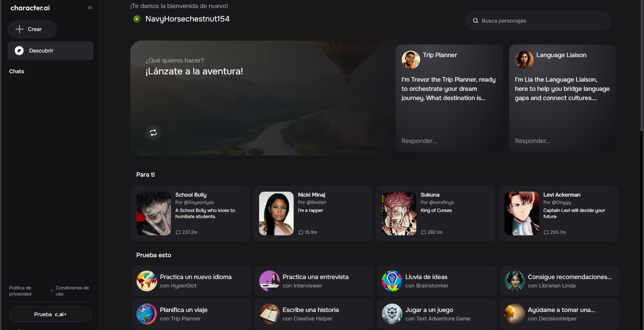This screenshot has width=644, height=330.
Task: Select the Nicki Minaj card title
Action: click(x=312, y=195)
